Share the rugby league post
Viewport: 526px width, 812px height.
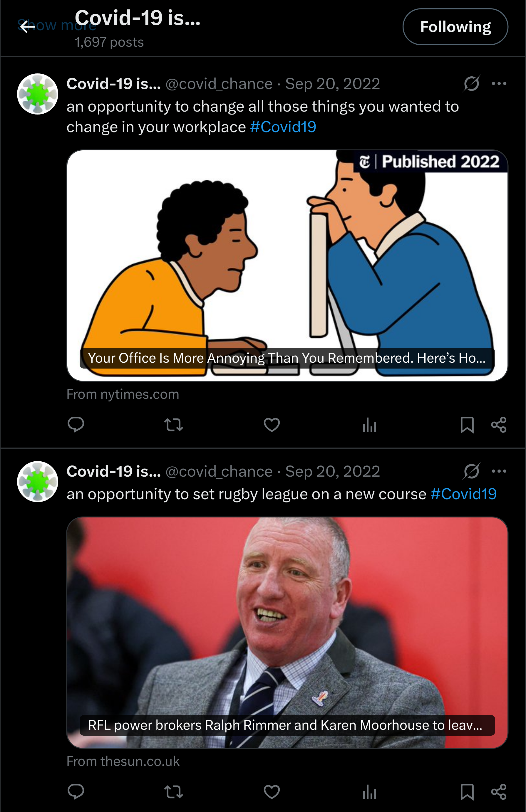pyautogui.click(x=499, y=792)
